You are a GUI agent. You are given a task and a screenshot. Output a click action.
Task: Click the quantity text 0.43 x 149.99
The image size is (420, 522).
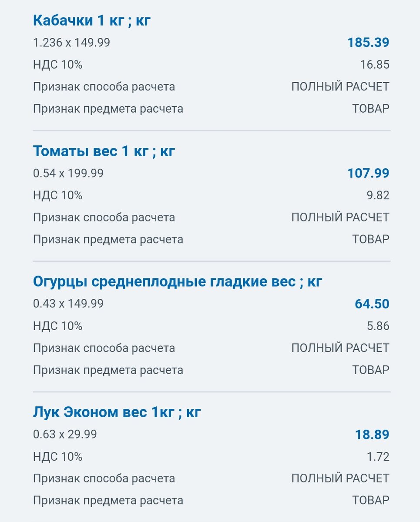tap(68, 304)
